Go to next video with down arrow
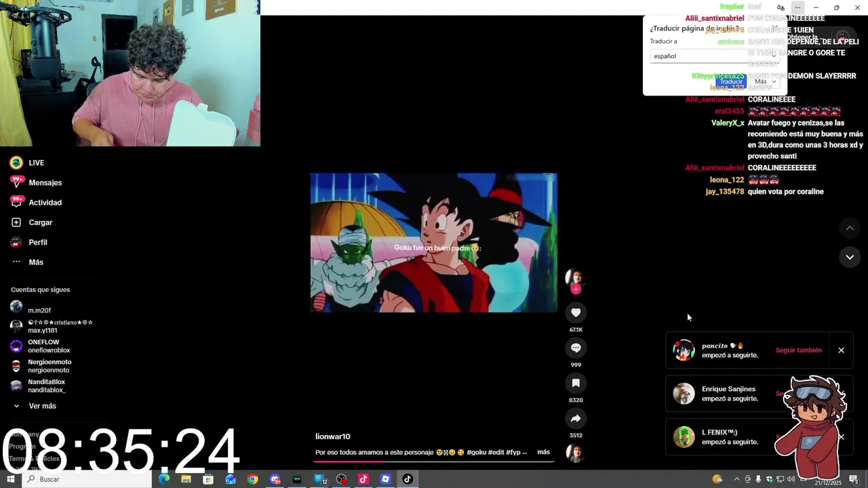 [x=850, y=257]
